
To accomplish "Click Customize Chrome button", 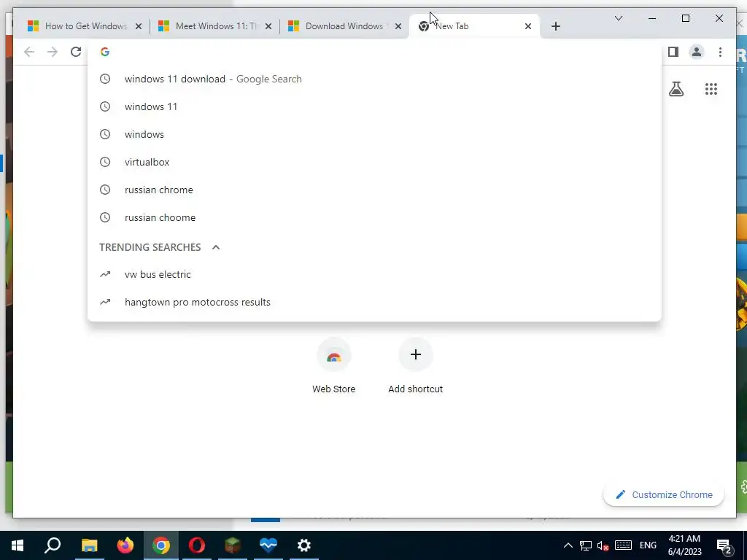I will [664, 495].
